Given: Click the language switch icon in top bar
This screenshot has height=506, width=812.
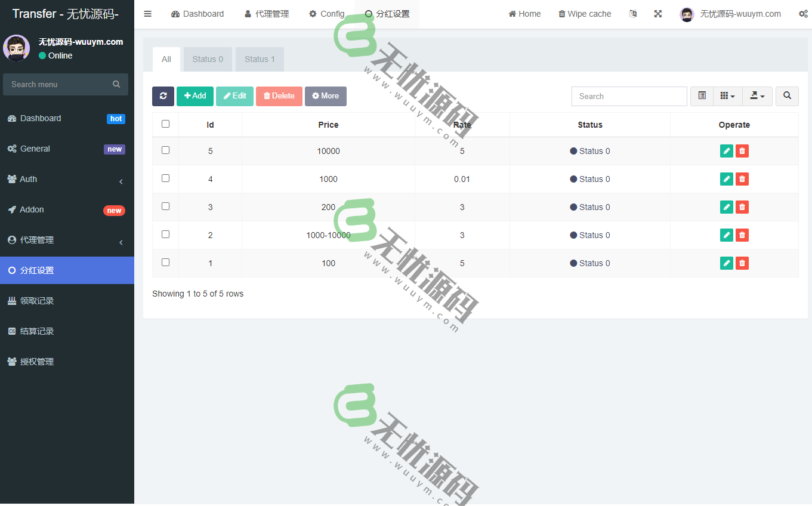Looking at the screenshot, I should [x=632, y=13].
